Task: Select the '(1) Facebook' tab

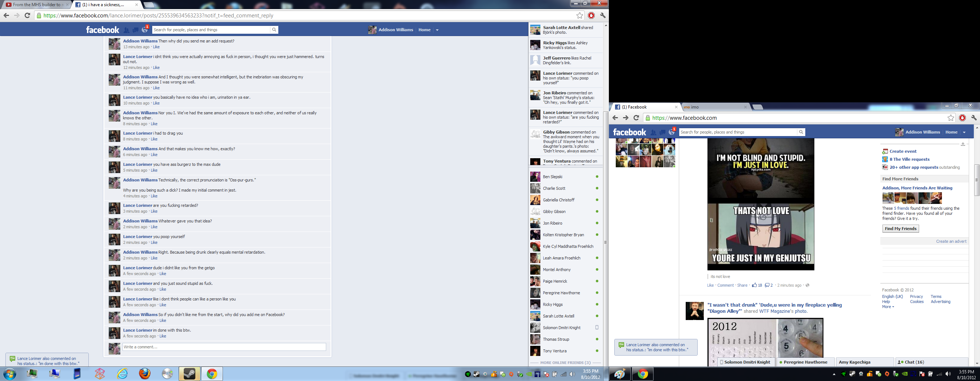Action: click(646, 107)
